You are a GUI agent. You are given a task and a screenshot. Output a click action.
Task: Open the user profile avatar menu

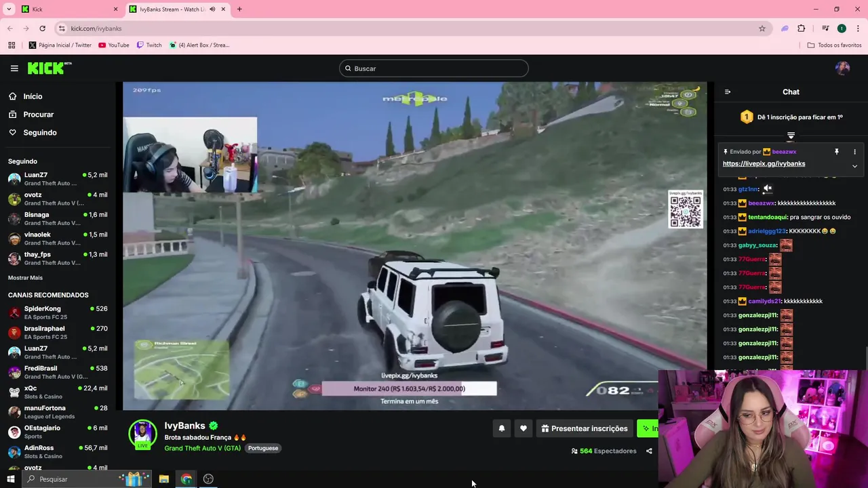click(842, 68)
